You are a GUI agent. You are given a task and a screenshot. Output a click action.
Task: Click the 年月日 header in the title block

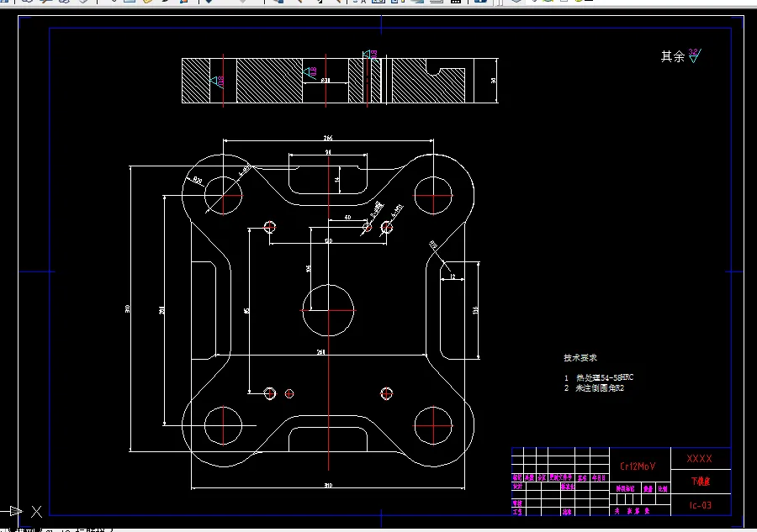(599, 478)
